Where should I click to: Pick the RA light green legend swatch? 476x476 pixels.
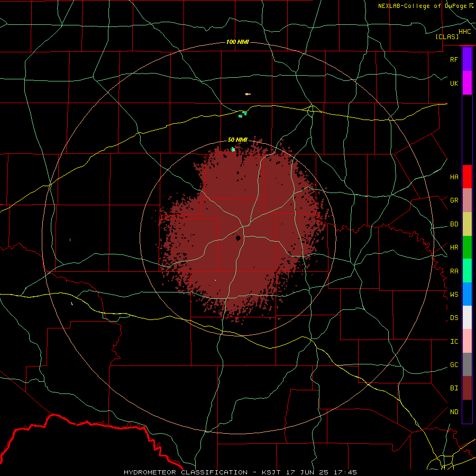point(467,271)
